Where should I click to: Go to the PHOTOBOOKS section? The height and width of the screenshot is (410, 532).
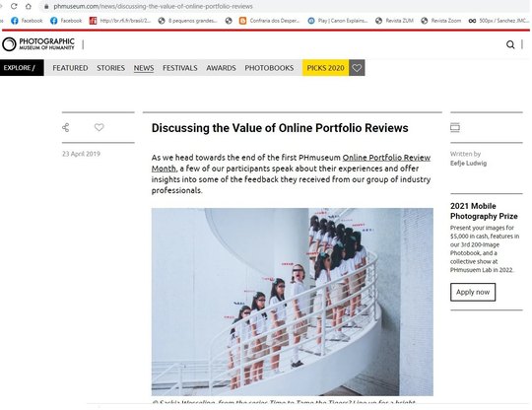(269, 68)
